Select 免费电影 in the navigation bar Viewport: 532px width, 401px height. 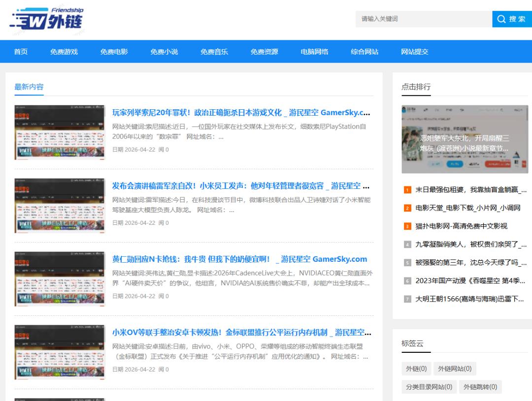tap(114, 52)
